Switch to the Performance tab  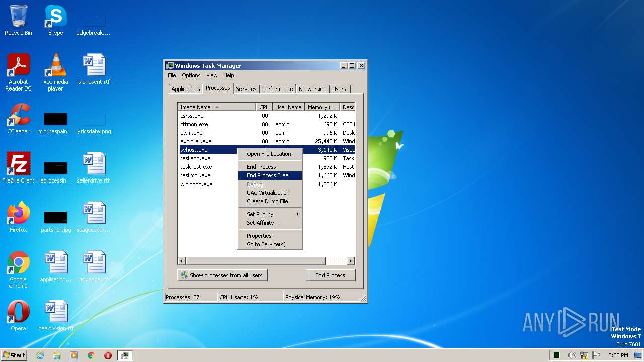[x=277, y=89]
